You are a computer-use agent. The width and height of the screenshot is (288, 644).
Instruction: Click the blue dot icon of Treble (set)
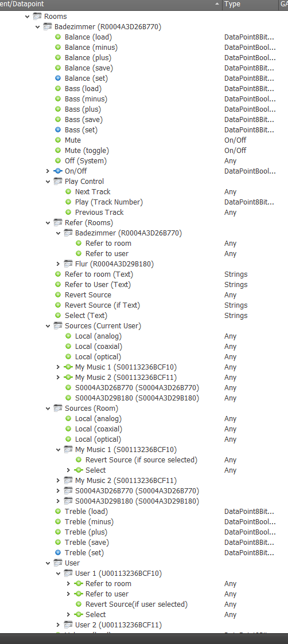(x=58, y=553)
